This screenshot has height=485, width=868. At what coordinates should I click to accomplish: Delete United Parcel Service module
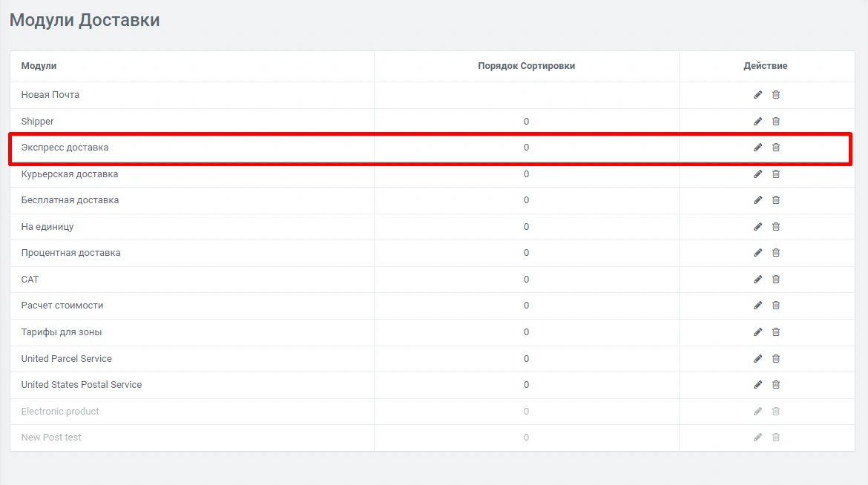776,359
